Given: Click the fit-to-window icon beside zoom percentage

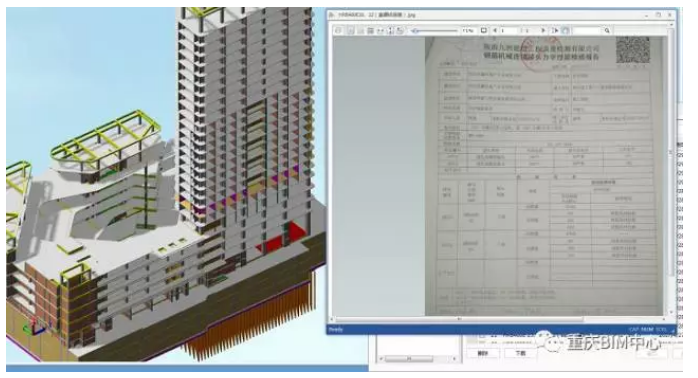Looking at the screenshot, I should point(484,30).
